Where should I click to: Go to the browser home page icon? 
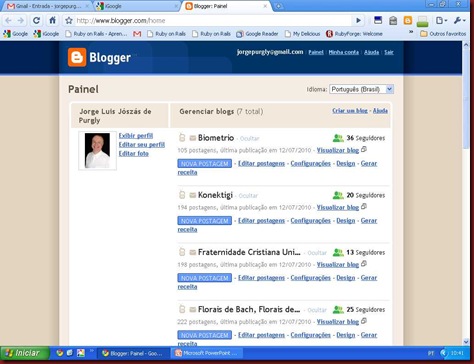click(52, 21)
